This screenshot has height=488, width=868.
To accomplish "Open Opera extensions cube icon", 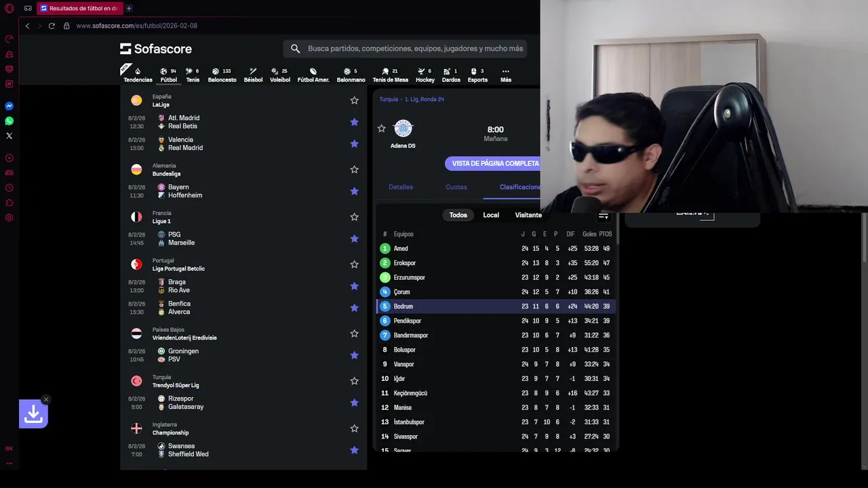I will [9, 203].
